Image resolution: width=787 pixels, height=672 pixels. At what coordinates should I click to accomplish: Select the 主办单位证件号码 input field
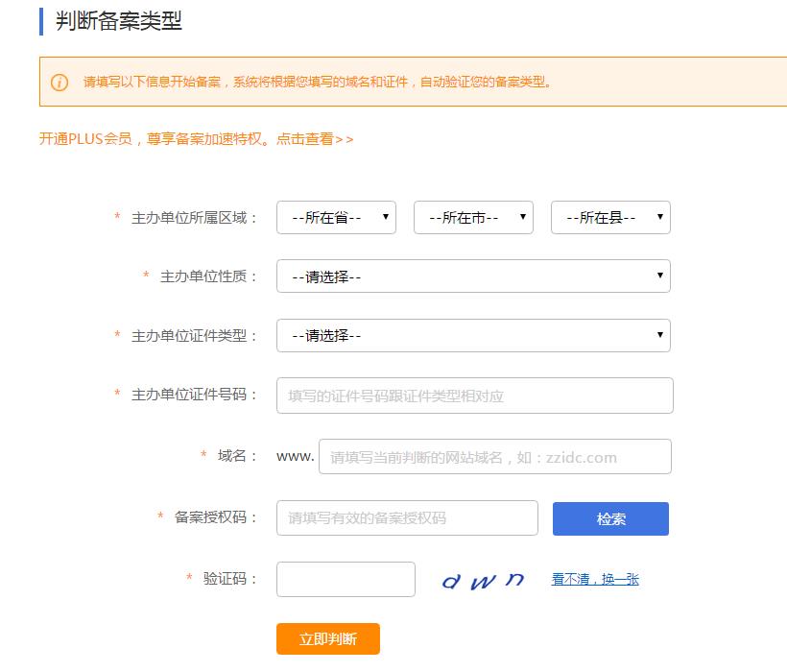pos(472,395)
